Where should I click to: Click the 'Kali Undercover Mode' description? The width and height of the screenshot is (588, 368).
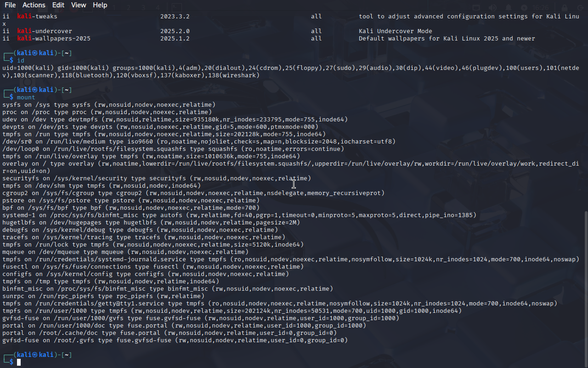click(396, 31)
